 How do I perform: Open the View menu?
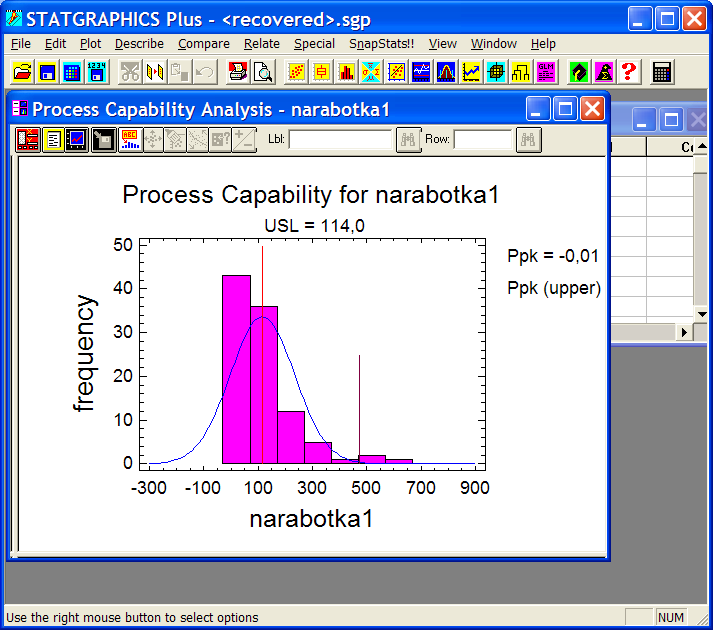tap(442, 44)
